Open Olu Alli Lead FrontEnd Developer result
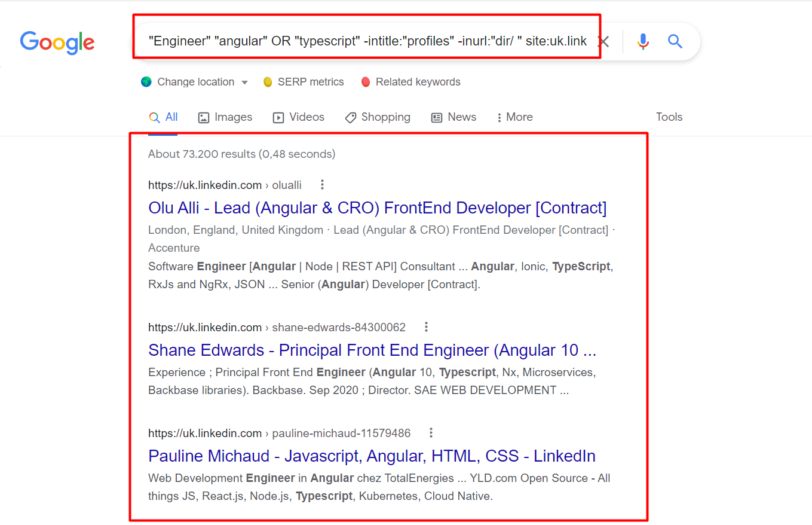This screenshot has width=812, height=525. 377,208
